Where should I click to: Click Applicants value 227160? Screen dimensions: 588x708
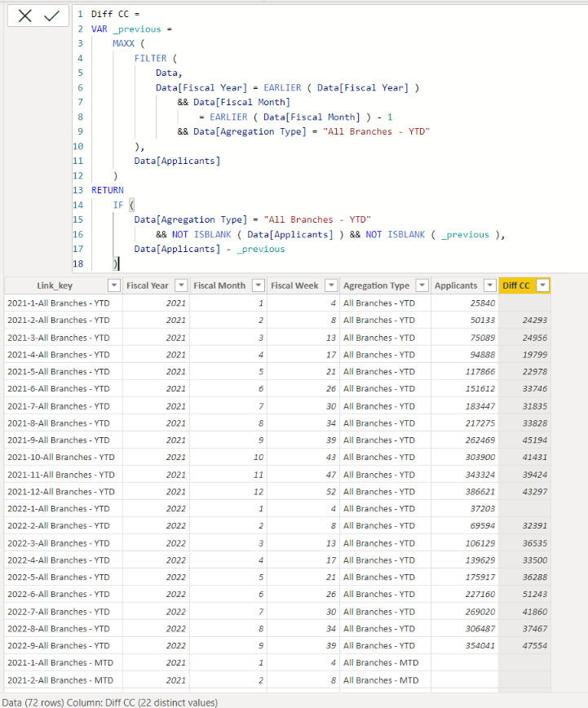[480, 594]
